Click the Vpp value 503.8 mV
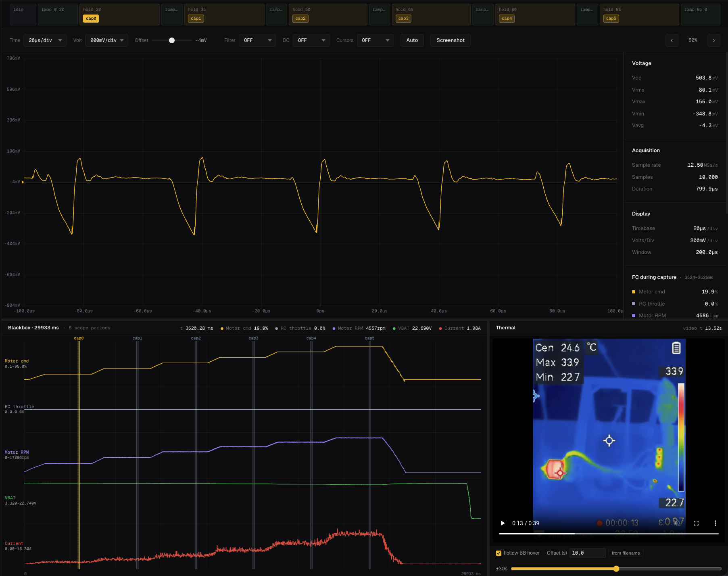The height and width of the screenshot is (576, 728). coord(707,78)
